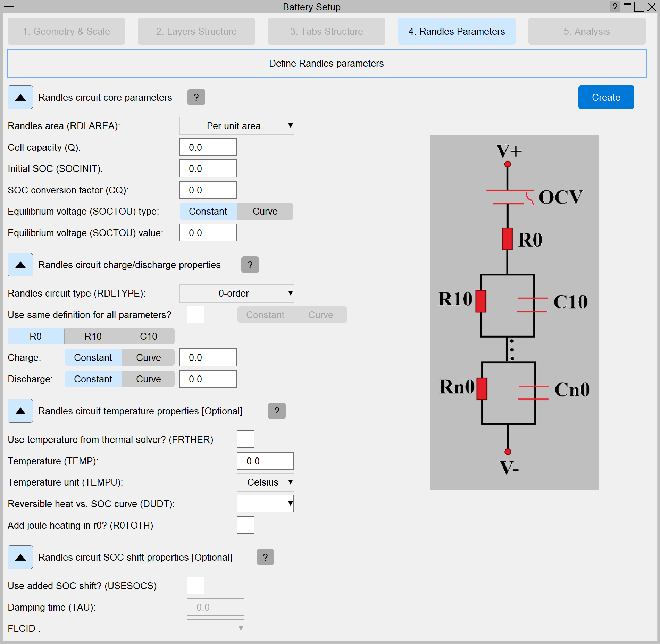The height and width of the screenshot is (644, 661).
Task: Enable temperature from thermal solver (FRTHER)
Action: (x=245, y=439)
